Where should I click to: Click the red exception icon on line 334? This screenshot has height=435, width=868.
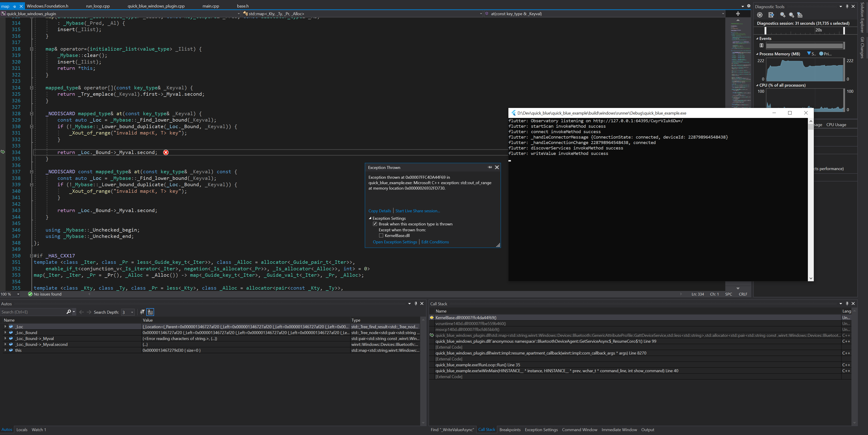pyautogui.click(x=165, y=152)
